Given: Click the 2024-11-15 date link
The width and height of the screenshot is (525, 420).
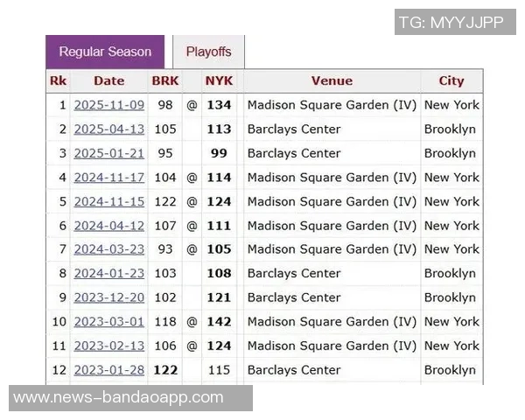Looking at the screenshot, I should pos(108,201).
